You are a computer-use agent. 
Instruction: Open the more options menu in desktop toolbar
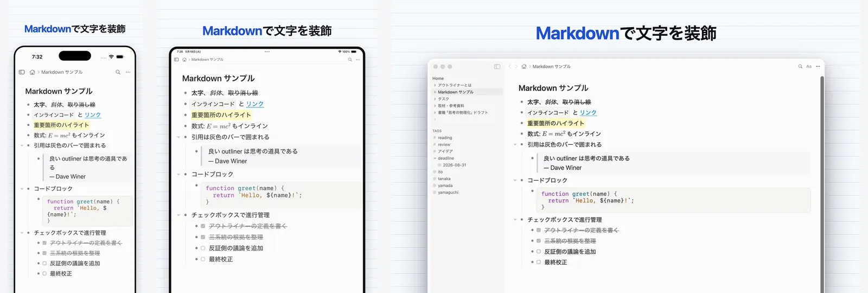[x=818, y=67]
